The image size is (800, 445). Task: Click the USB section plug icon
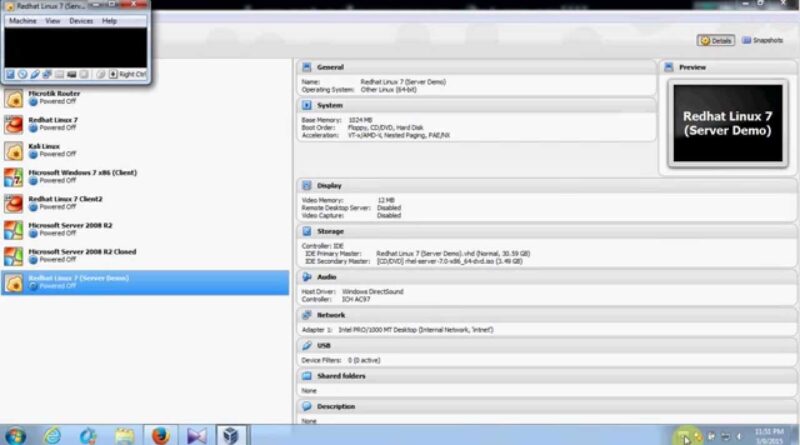(x=307, y=345)
